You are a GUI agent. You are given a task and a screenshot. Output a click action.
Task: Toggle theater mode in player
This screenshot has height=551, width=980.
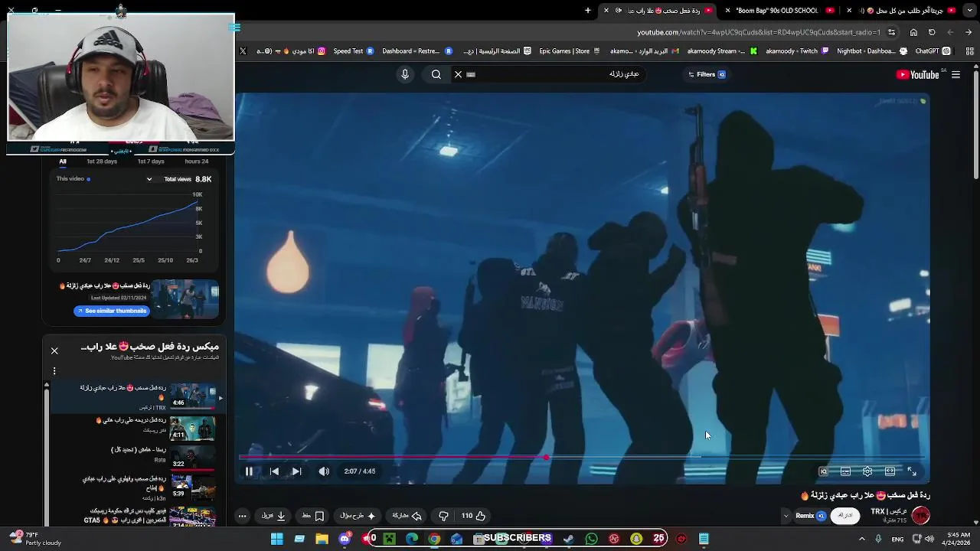[890, 471]
